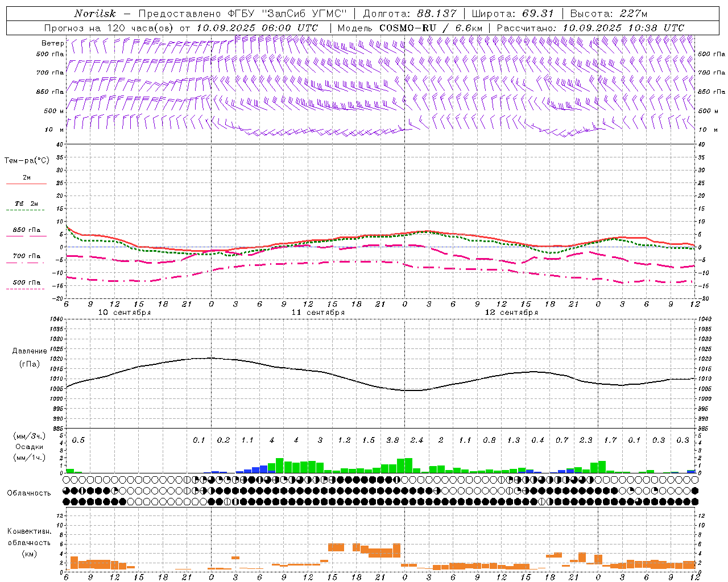728x582 pixels.
Task: Click 'Предоставлено ФГБУ ЗапСиб УГМС' provider text
Action: (243, 14)
